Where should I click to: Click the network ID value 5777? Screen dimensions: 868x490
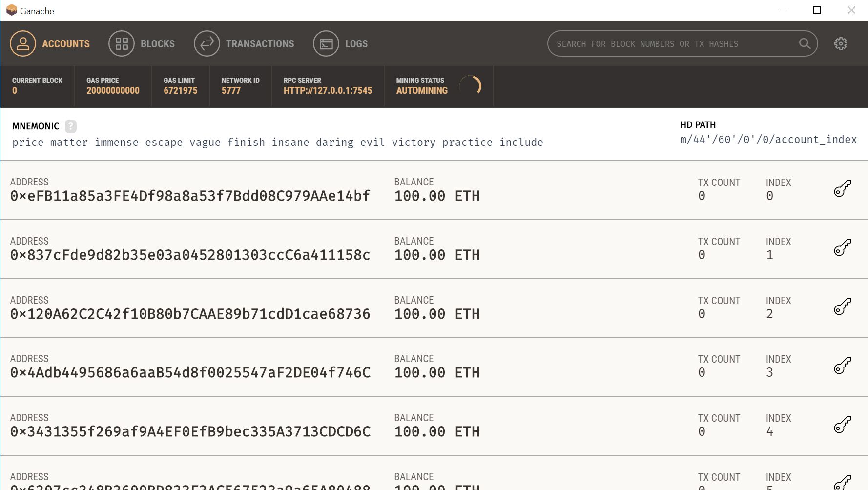pyautogui.click(x=231, y=91)
